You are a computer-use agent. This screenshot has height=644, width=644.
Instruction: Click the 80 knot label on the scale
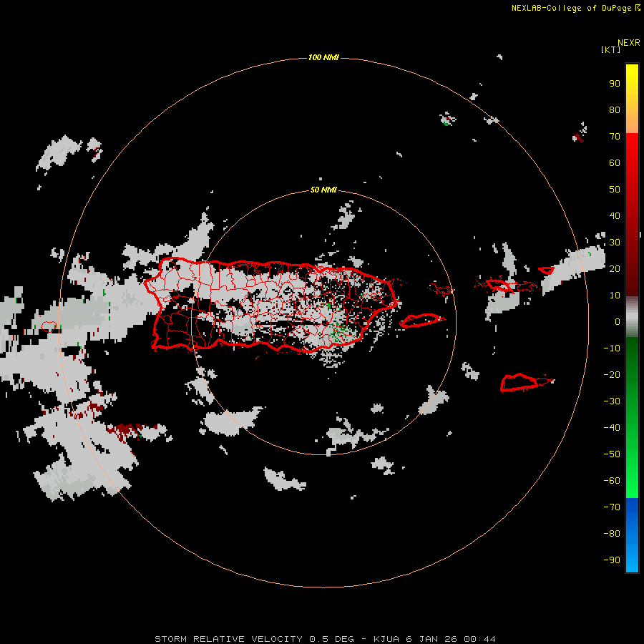click(x=615, y=110)
